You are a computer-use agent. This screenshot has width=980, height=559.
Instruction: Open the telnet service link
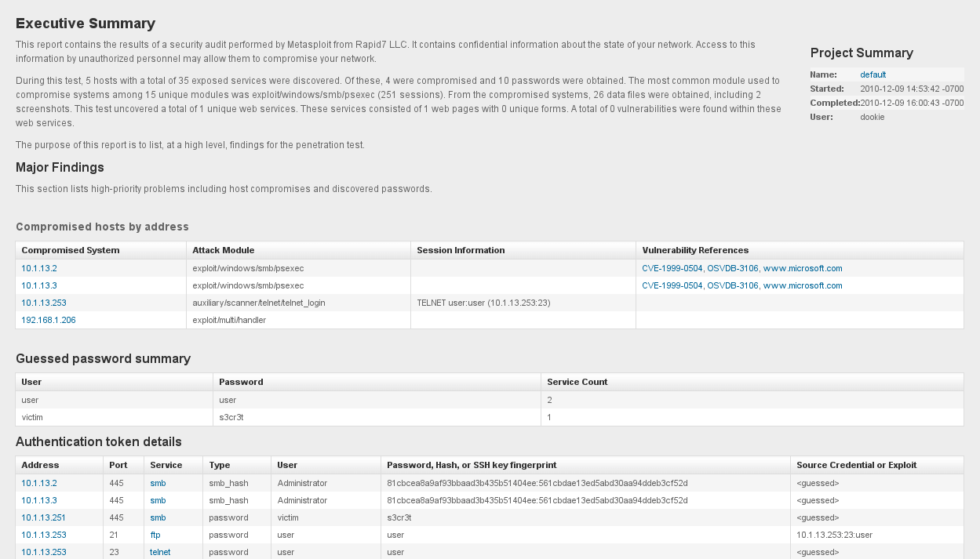(x=160, y=552)
